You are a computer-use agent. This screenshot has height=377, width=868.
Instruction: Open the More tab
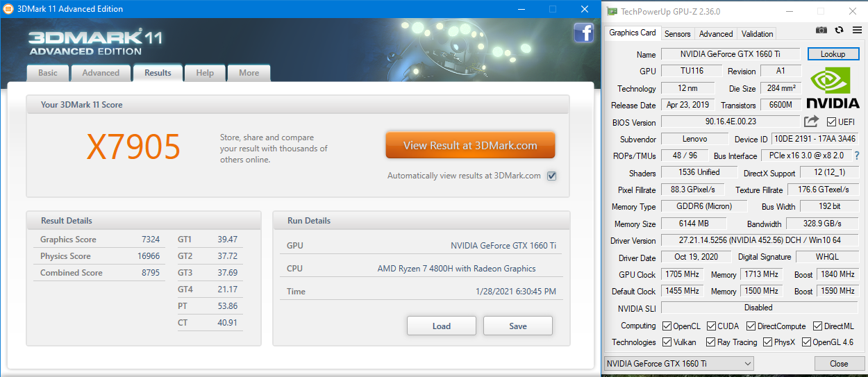[249, 73]
